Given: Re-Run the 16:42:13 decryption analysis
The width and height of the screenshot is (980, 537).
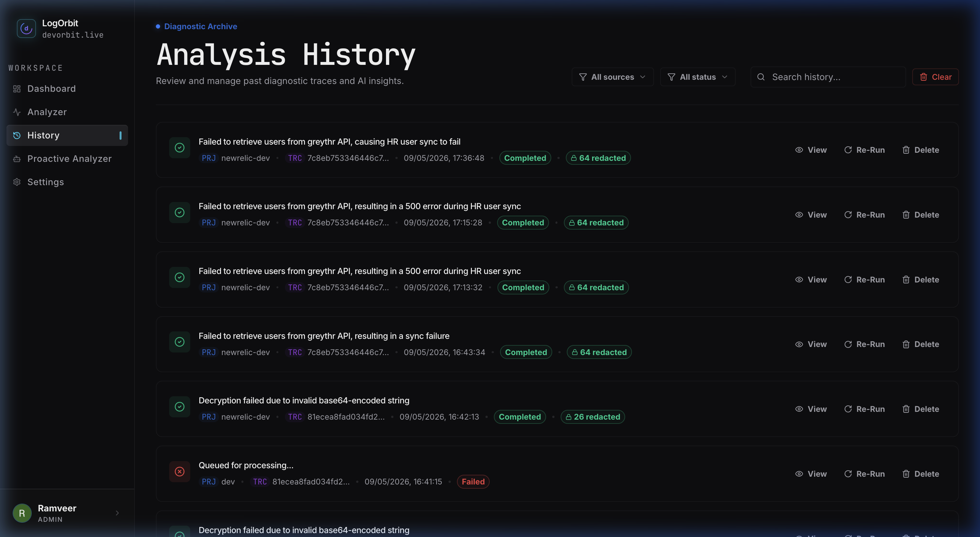Looking at the screenshot, I should pyautogui.click(x=864, y=409).
